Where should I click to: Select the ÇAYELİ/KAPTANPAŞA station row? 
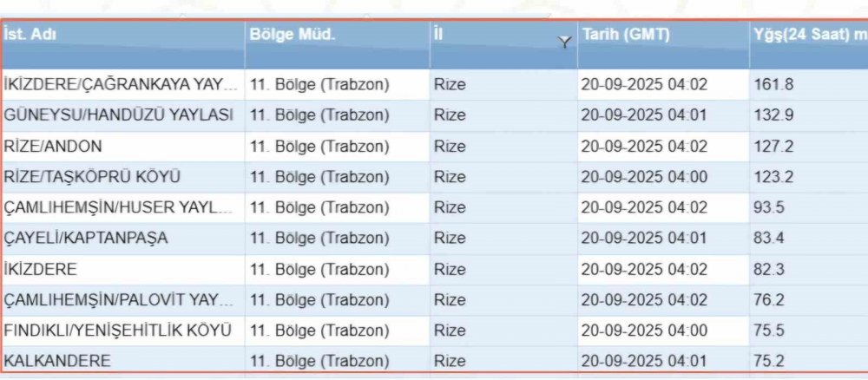tap(86, 238)
